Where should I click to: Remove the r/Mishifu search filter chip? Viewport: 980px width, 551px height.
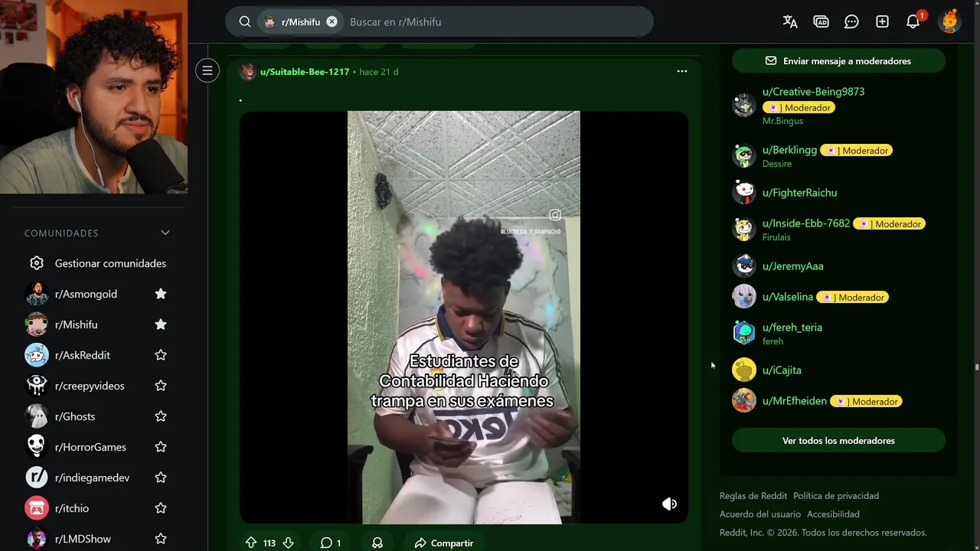(x=332, y=21)
